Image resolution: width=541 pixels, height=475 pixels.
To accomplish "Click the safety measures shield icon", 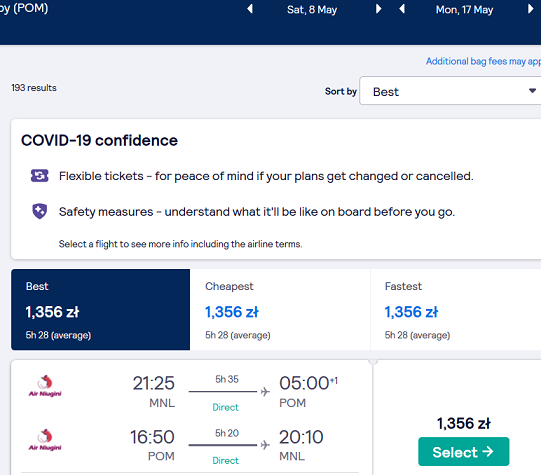I will [40, 211].
